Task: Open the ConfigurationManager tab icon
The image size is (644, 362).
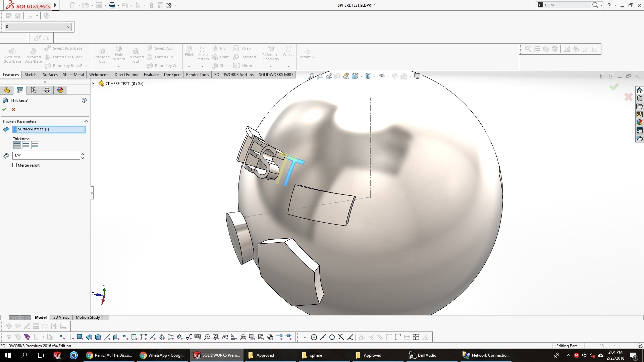Action: (34, 90)
